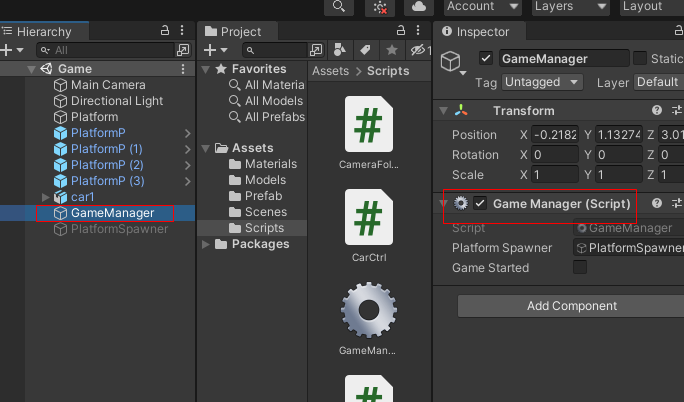
Task: Disable the Game Manager script checkbox
Action: pyautogui.click(x=480, y=203)
